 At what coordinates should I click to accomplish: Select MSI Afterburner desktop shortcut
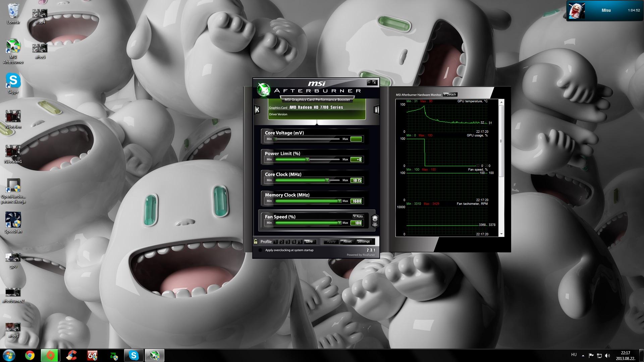click(x=13, y=51)
